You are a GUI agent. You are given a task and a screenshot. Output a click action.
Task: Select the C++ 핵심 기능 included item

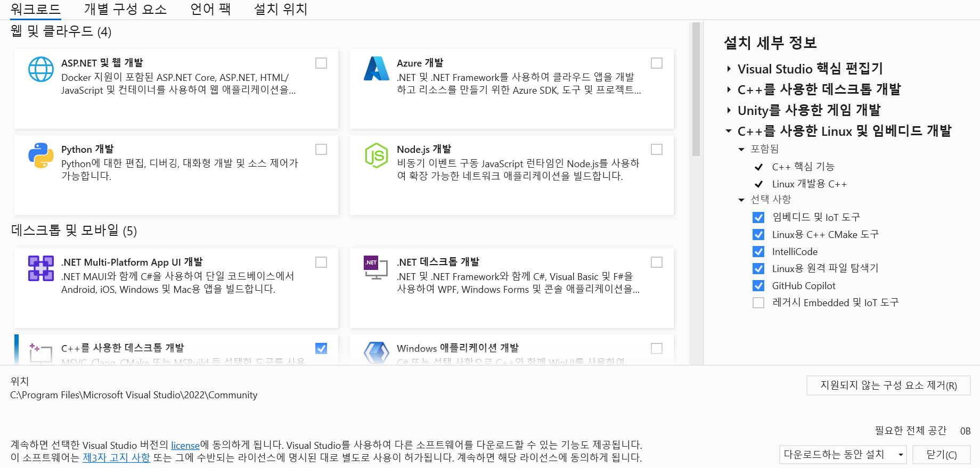pyautogui.click(x=803, y=167)
